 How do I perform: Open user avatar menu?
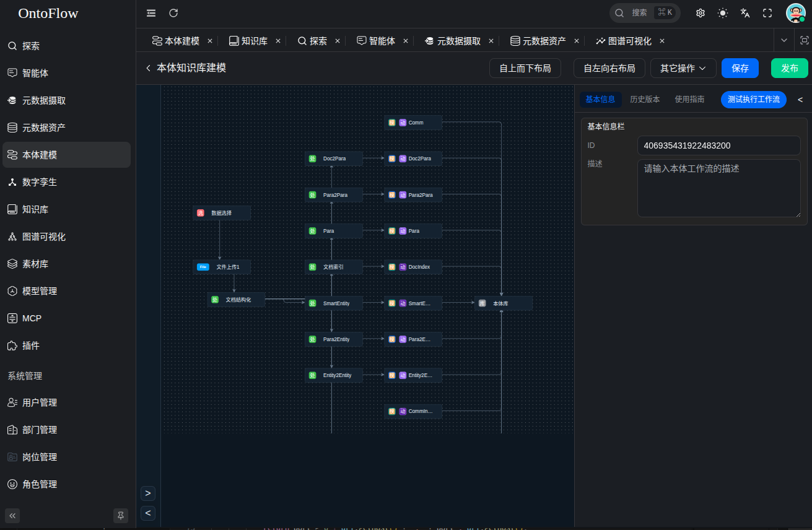(x=795, y=13)
